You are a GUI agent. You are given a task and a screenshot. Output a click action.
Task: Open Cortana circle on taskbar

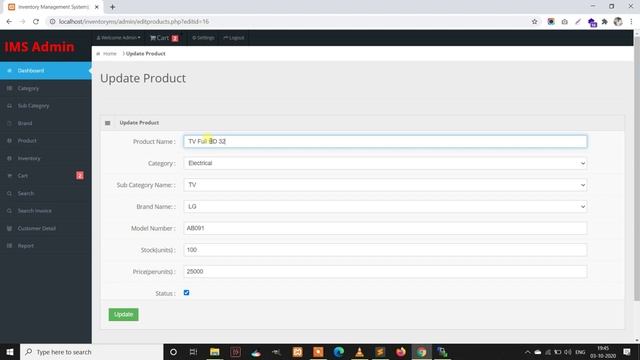coord(173,352)
